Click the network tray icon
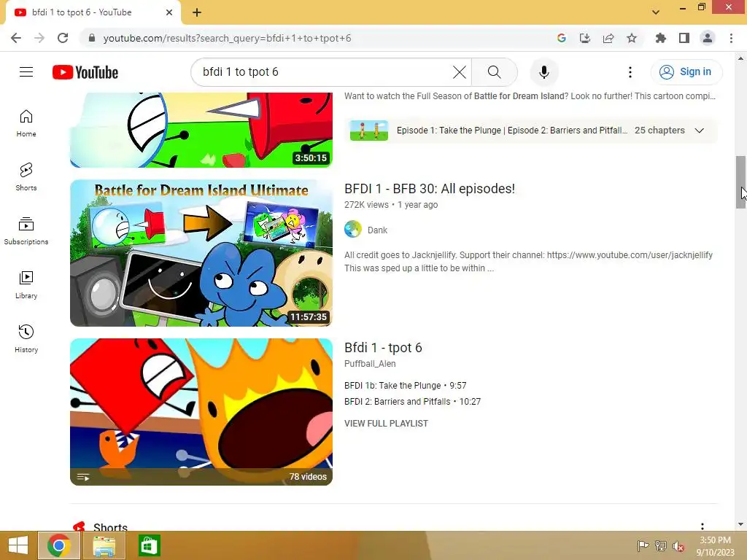The height and width of the screenshot is (560, 747). click(661, 545)
